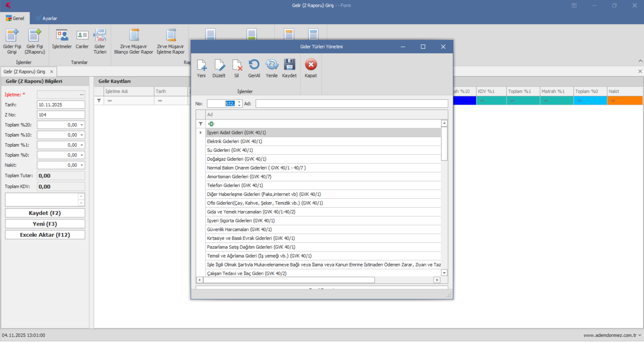
Task: Click the GeriAl undo icon
Action: point(254,65)
